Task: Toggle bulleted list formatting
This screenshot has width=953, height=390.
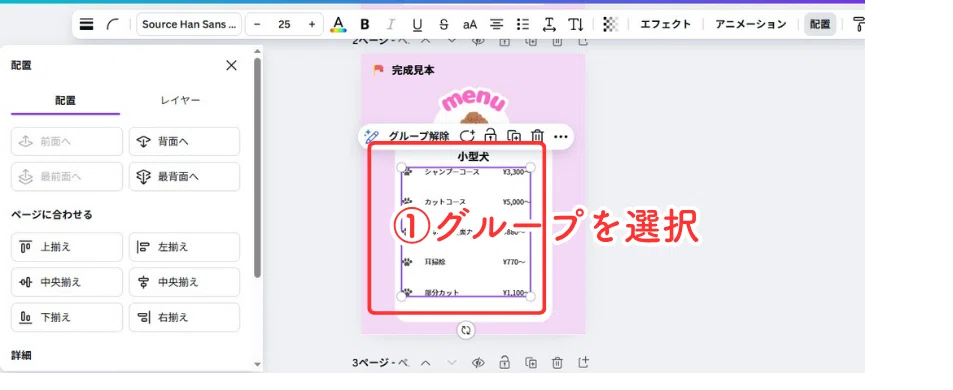Action: click(x=523, y=24)
